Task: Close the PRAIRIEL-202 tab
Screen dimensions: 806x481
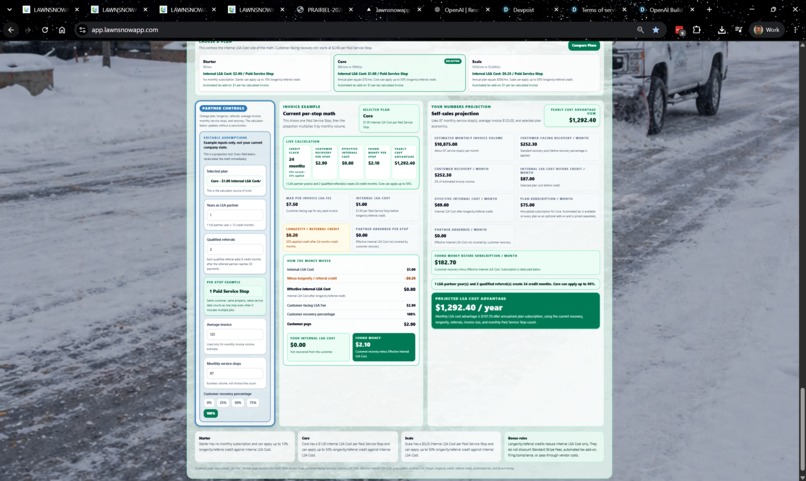Action: [351, 9]
